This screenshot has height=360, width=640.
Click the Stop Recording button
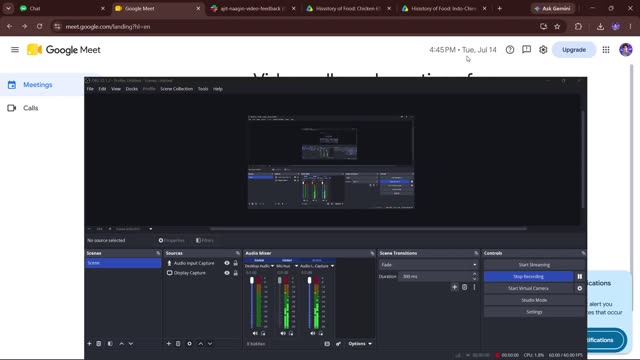point(529,276)
